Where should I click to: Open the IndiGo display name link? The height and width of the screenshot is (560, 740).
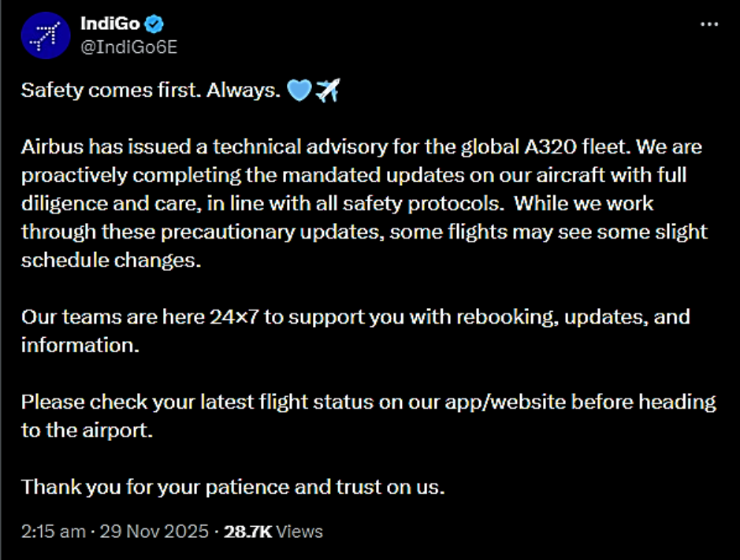click(110, 23)
